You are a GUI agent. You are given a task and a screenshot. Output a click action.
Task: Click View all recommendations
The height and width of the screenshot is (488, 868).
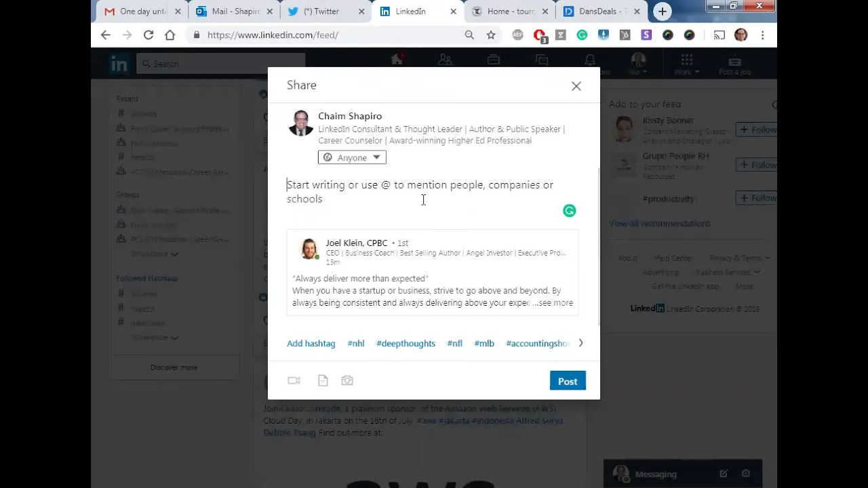click(x=659, y=224)
